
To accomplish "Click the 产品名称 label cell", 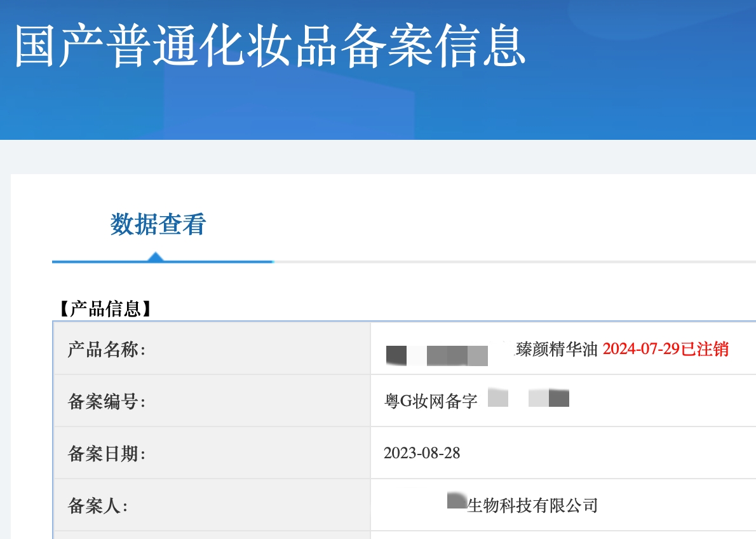I will pos(107,349).
